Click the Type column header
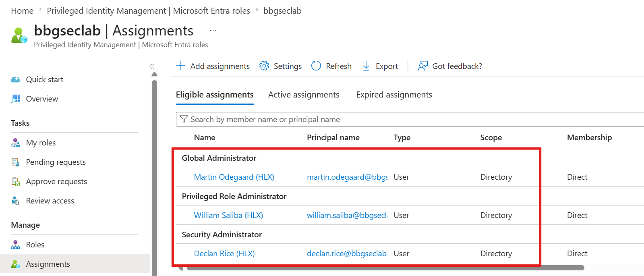 click(x=402, y=137)
